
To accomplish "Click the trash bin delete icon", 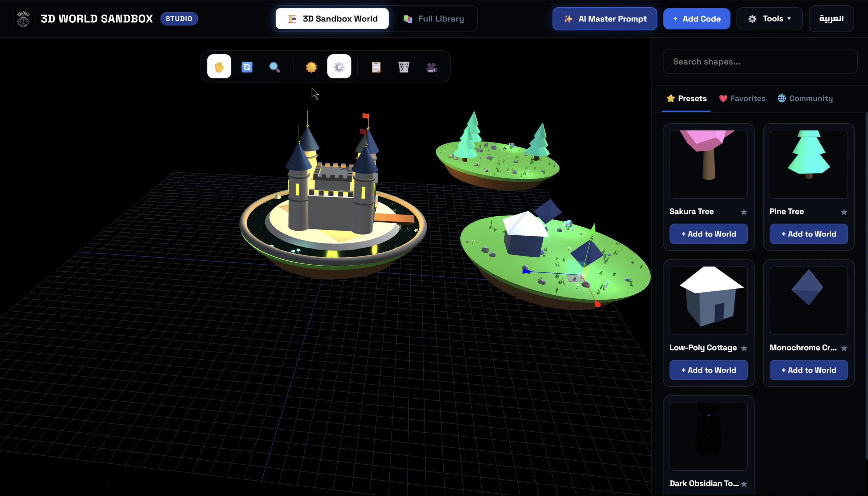I will coord(404,67).
